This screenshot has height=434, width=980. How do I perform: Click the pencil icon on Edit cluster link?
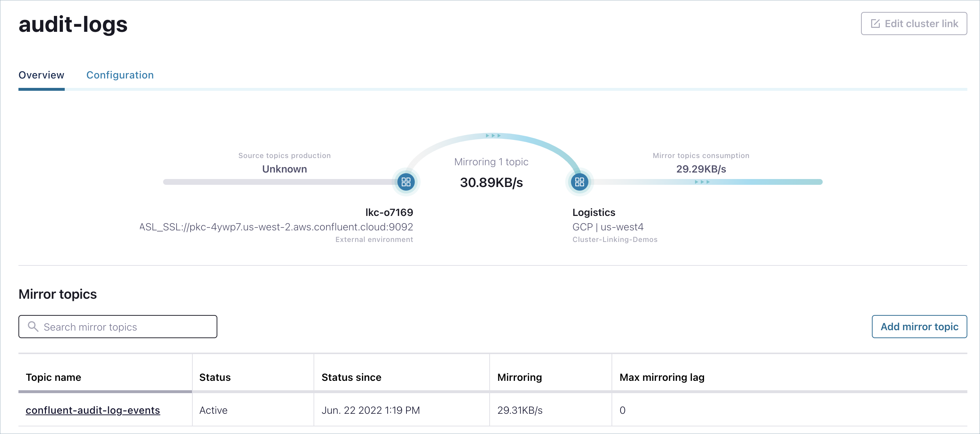876,23
